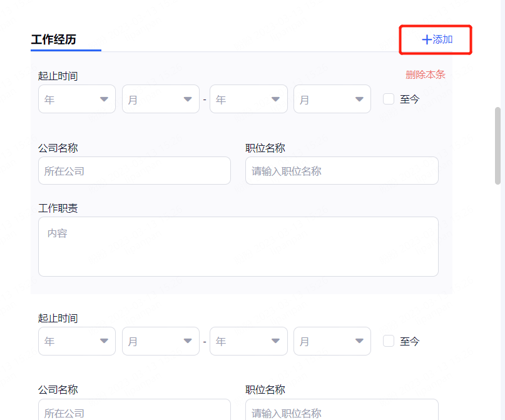Image resolution: width=505 pixels, height=420 pixels.
Task: Expand second entry's end month dropdown
Action: point(332,341)
